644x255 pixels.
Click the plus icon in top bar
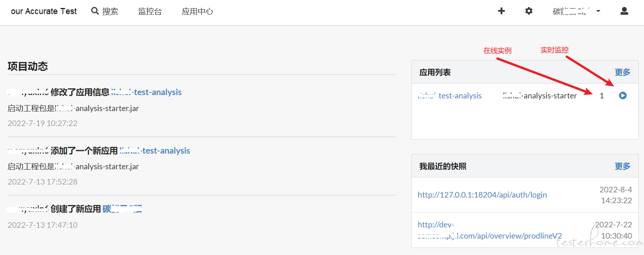[501, 11]
